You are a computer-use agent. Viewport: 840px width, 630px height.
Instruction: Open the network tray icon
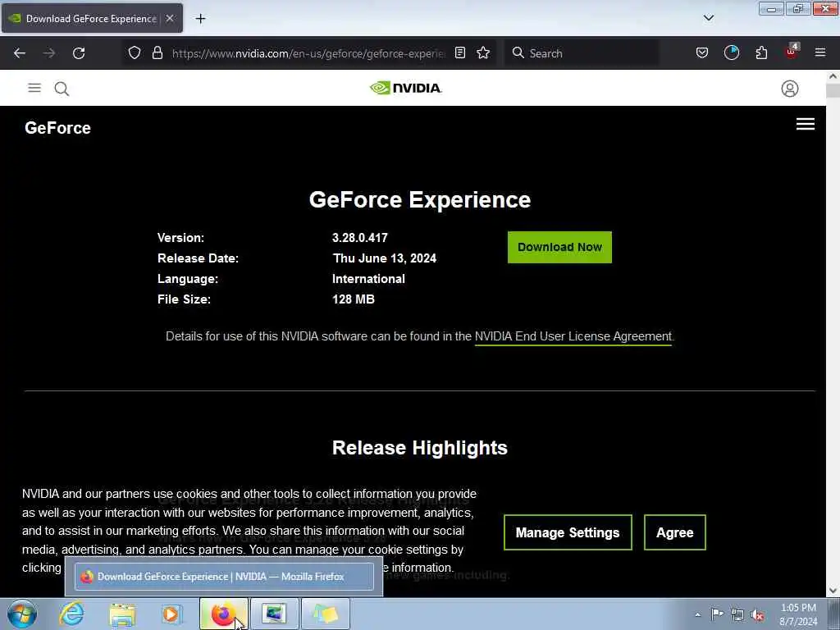737,614
